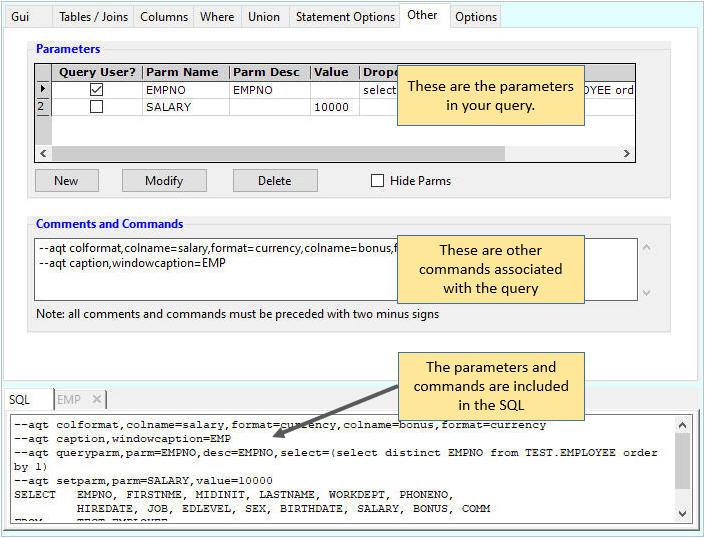Click the --aqt caption line in SQL pane
The image size is (705, 538).
pos(122,439)
